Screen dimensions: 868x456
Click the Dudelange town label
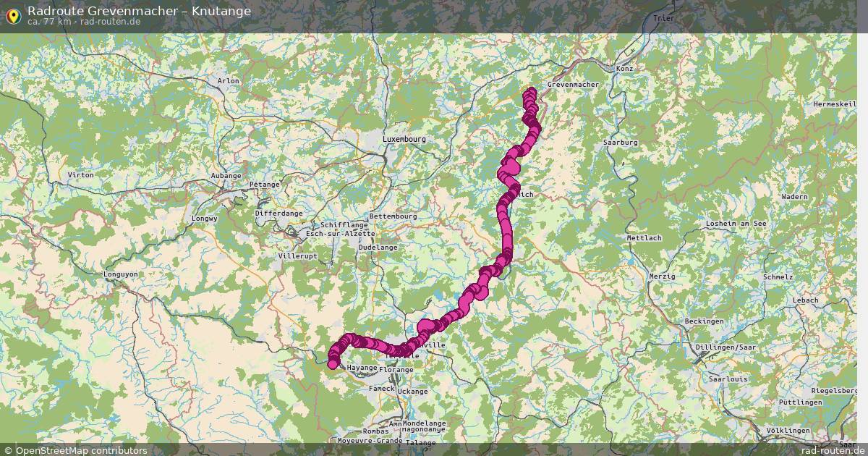[378, 248]
